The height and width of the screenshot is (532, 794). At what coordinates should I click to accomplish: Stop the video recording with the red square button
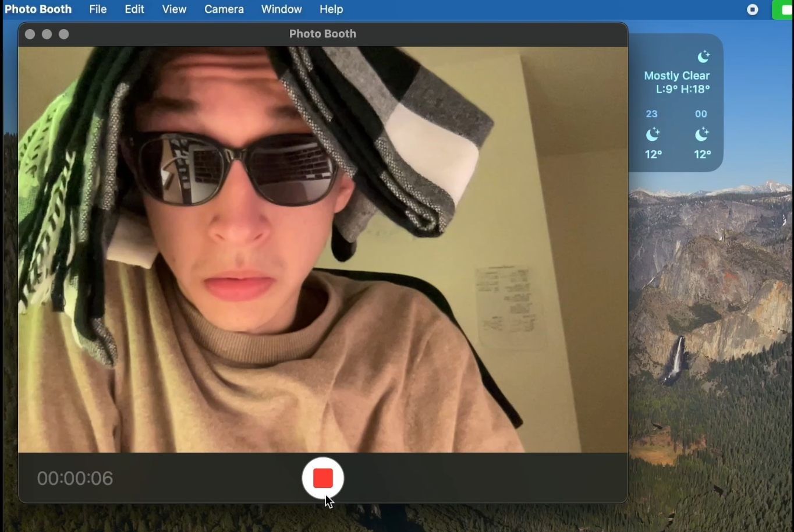[x=322, y=478]
